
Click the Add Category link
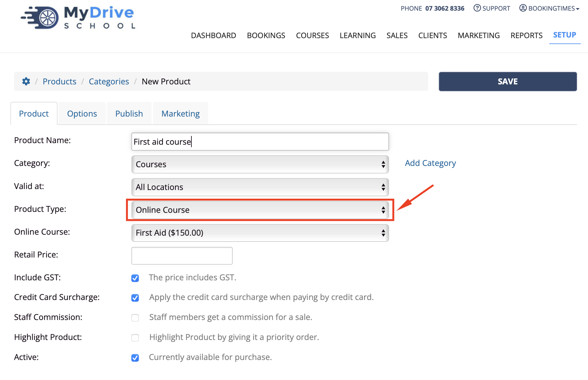[x=430, y=163]
